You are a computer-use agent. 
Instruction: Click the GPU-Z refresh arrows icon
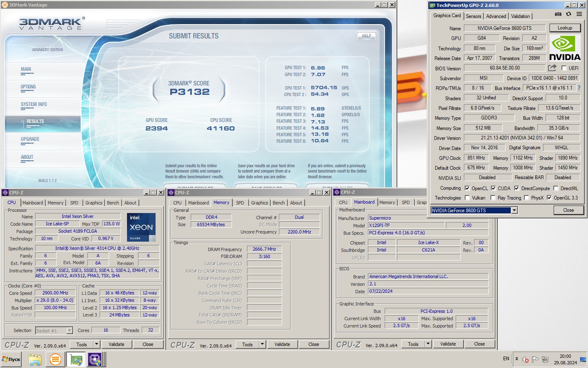coord(568,14)
